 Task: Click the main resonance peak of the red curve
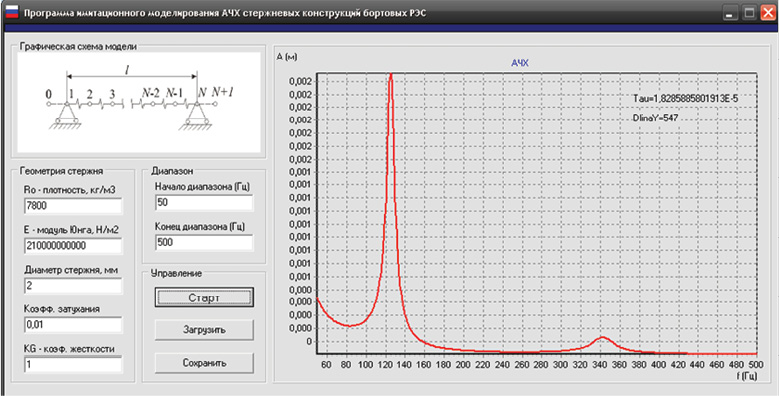[391, 76]
